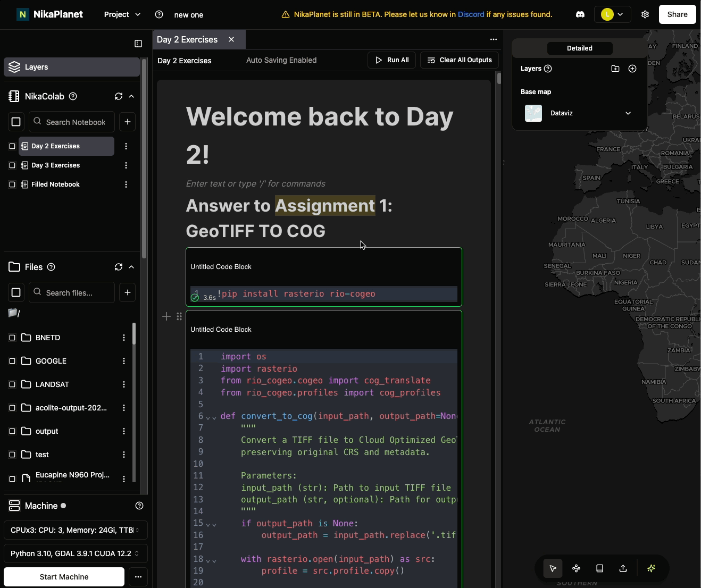The image size is (701, 588).
Task: Open the notebook book tool on map toolbar
Action: (x=599, y=568)
